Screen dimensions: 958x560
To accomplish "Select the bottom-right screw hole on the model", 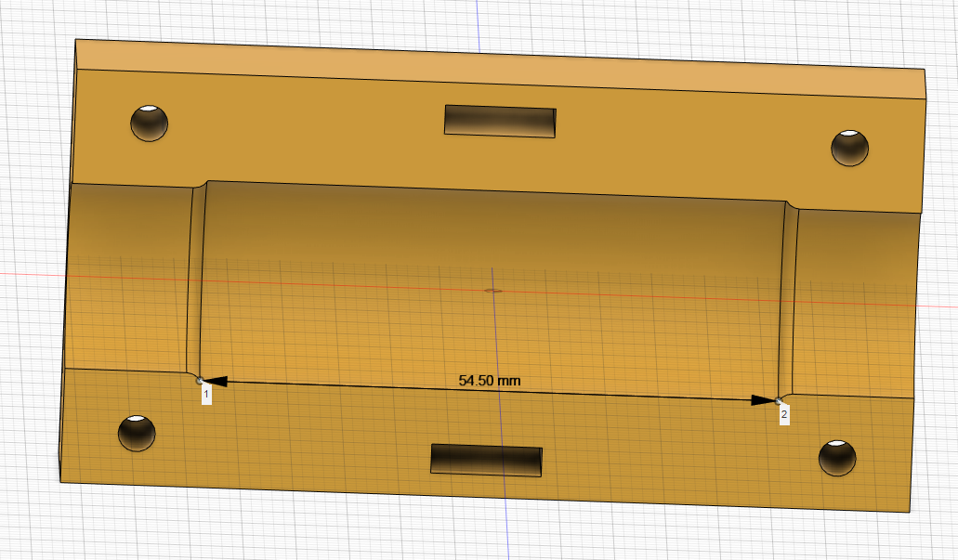I will [837, 458].
